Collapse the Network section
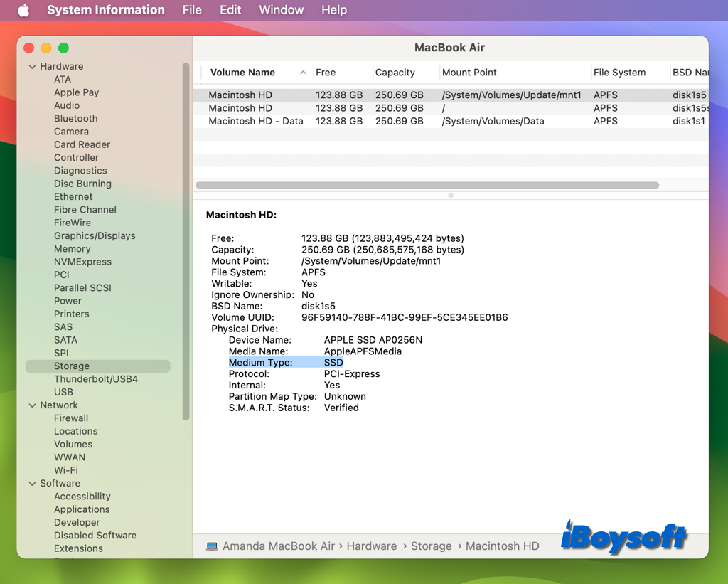 pos(32,405)
